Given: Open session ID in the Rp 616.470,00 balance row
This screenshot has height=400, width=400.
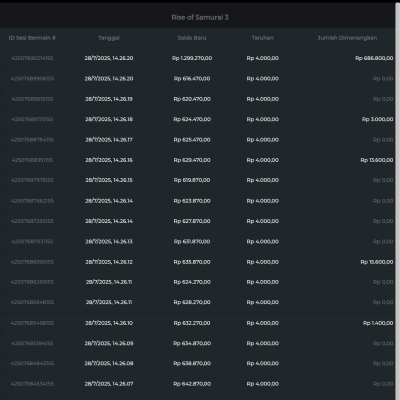Looking at the screenshot, I should coord(32,79).
